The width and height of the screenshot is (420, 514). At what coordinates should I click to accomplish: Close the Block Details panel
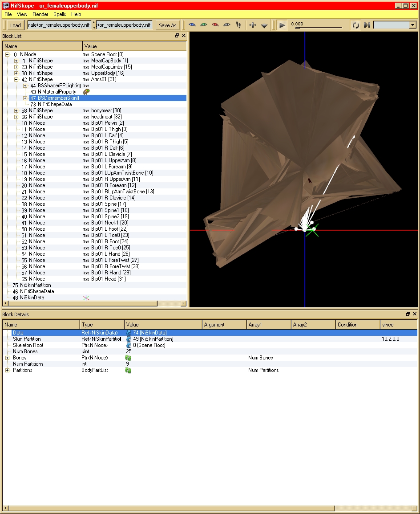coord(415,314)
